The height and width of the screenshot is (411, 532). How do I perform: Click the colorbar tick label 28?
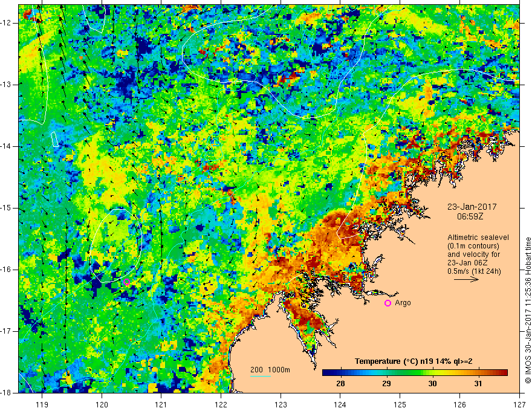[x=340, y=384]
